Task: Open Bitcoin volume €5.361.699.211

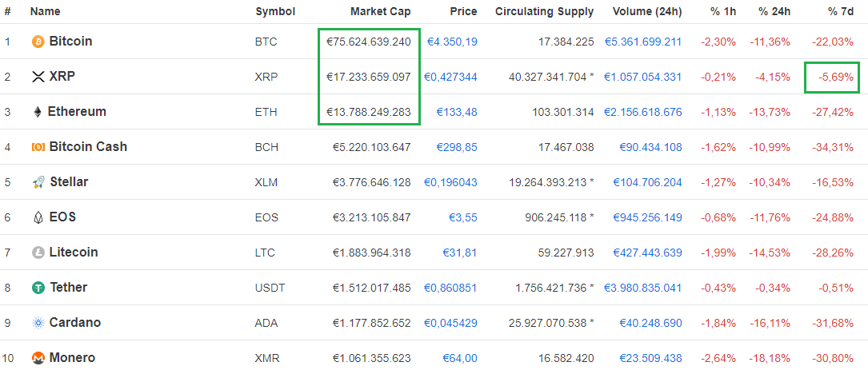Action: coord(643,42)
